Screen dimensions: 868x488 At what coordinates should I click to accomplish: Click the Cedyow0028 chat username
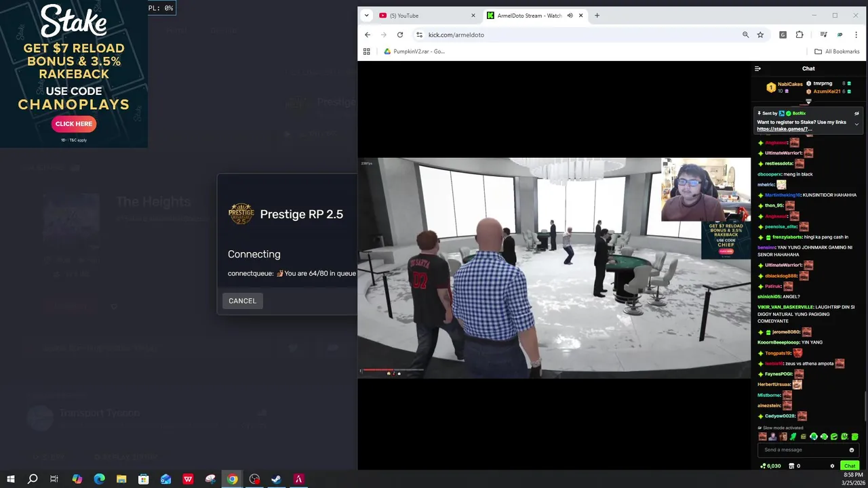click(780, 416)
